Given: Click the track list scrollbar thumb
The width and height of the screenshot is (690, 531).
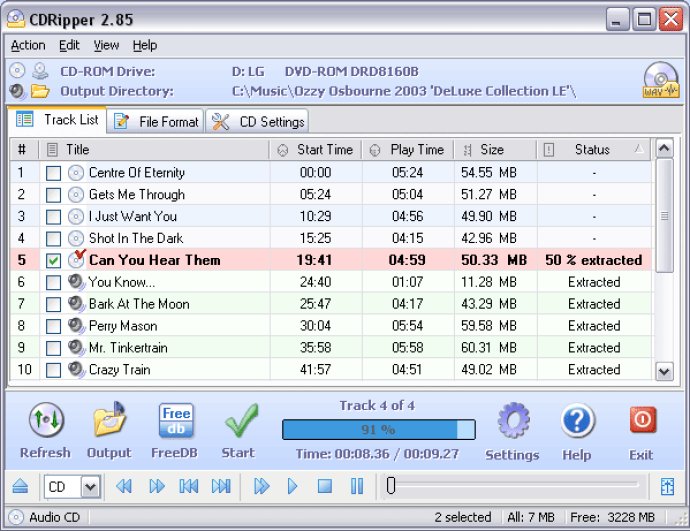Looking at the screenshot, I should point(664,216).
